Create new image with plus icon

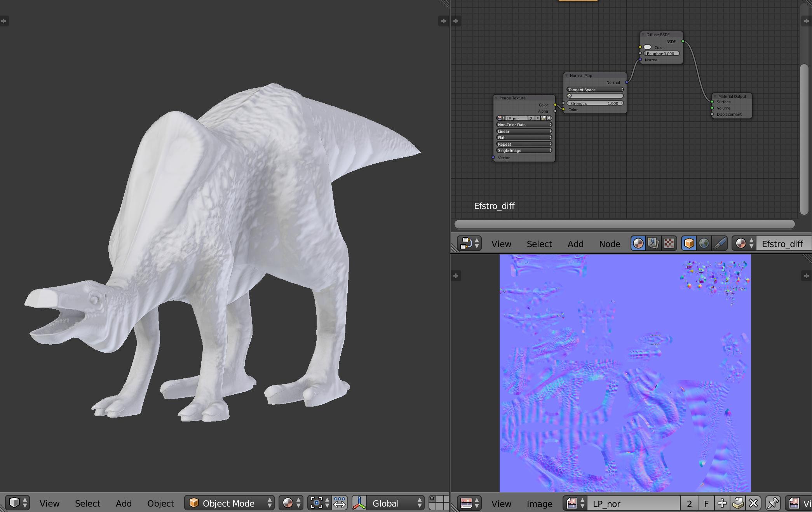coord(722,503)
